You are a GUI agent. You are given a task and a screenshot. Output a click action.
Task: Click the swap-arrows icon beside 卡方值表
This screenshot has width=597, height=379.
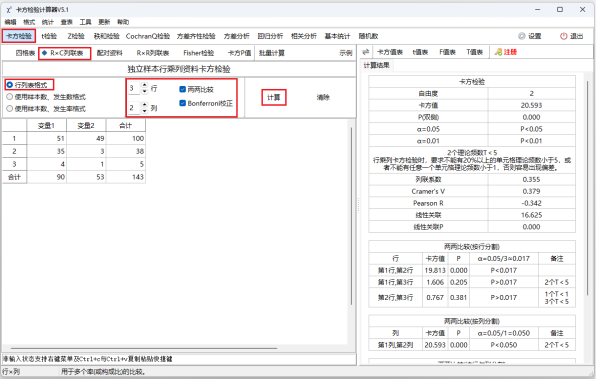(x=366, y=52)
